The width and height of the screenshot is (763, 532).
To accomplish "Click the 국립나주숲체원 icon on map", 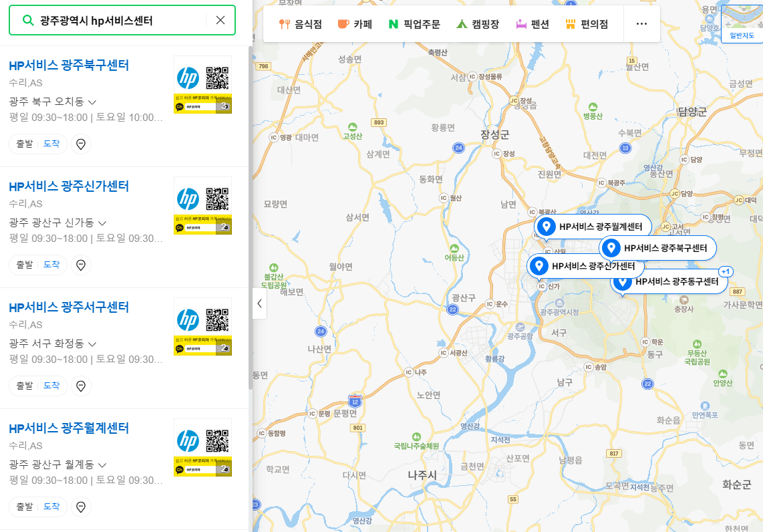I will (416, 436).
